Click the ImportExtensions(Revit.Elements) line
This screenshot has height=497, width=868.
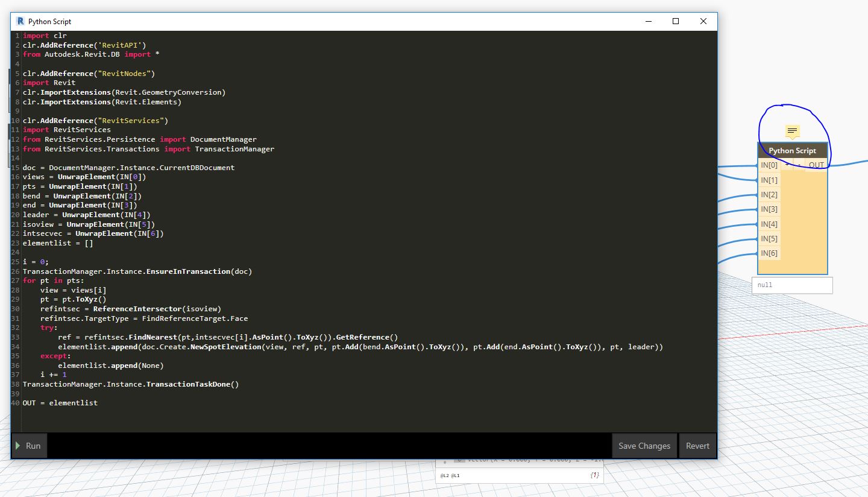click(x=102, y=102)
